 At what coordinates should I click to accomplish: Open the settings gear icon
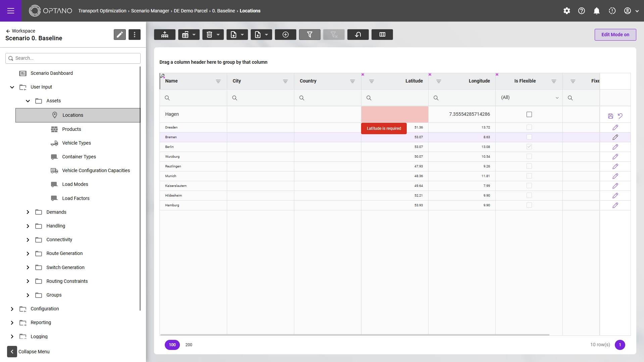[566, 11]
